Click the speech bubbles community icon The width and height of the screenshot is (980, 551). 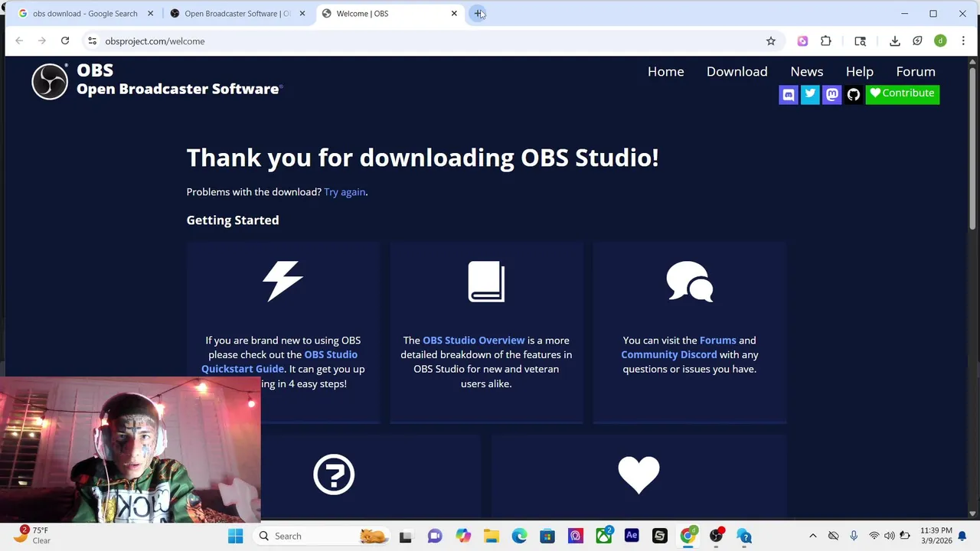(x=689, y=281)
